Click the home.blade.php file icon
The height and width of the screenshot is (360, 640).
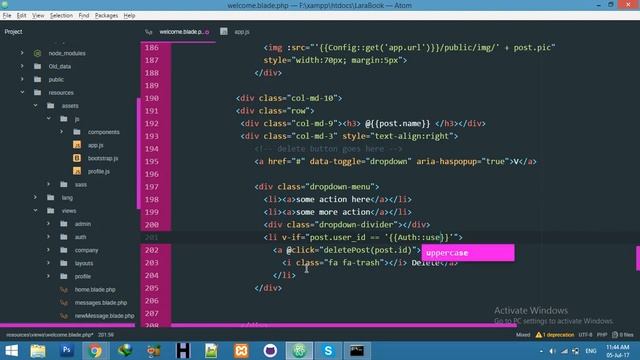64,289
